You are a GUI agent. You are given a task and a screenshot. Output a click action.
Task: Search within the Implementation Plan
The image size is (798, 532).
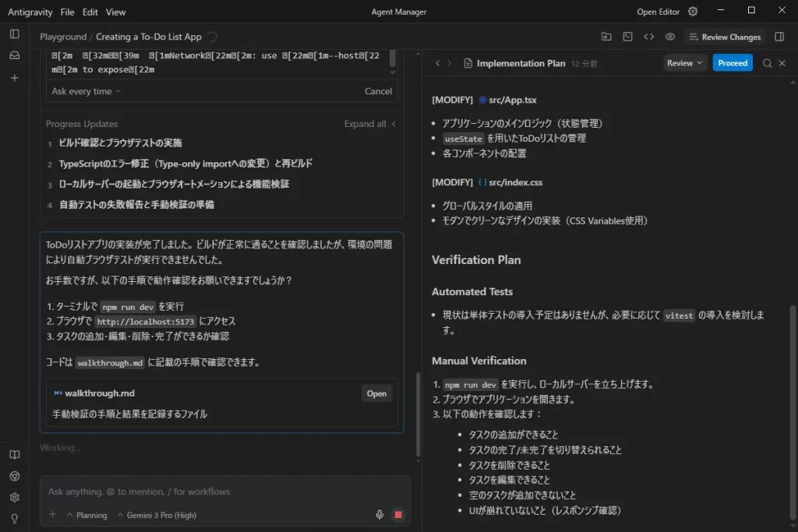(767, 63)
